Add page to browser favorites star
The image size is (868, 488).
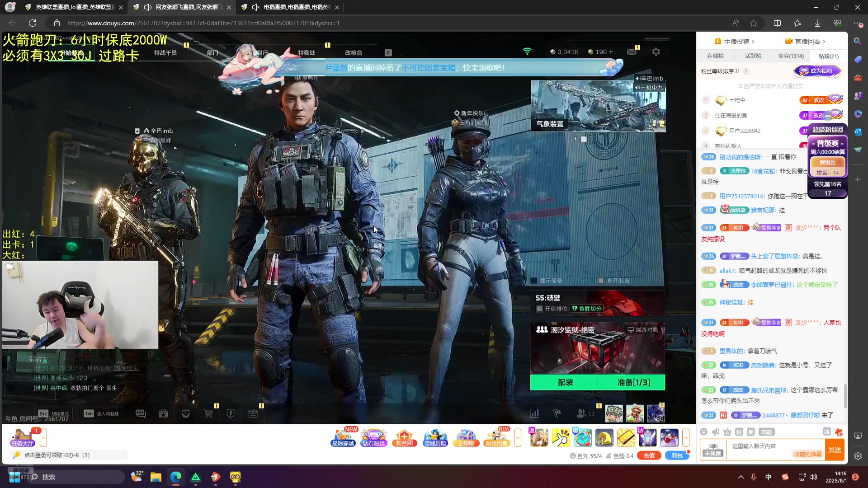[x=754, y=23]
